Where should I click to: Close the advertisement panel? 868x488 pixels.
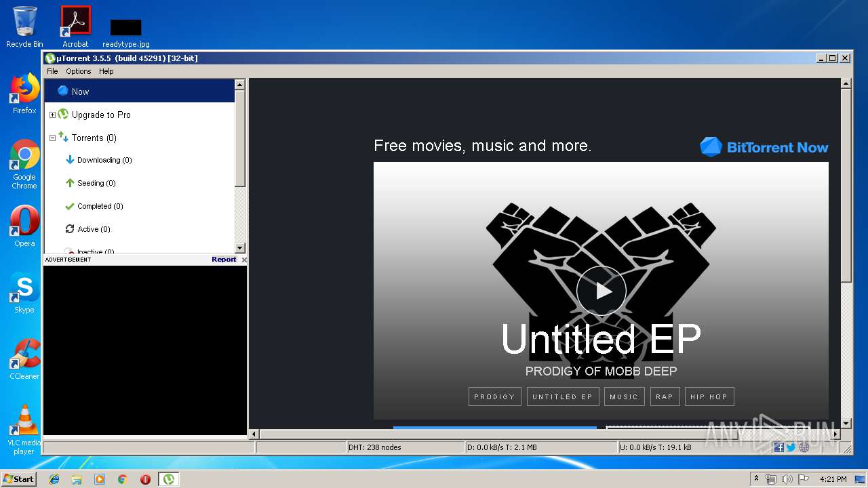[x=244, y=260]
